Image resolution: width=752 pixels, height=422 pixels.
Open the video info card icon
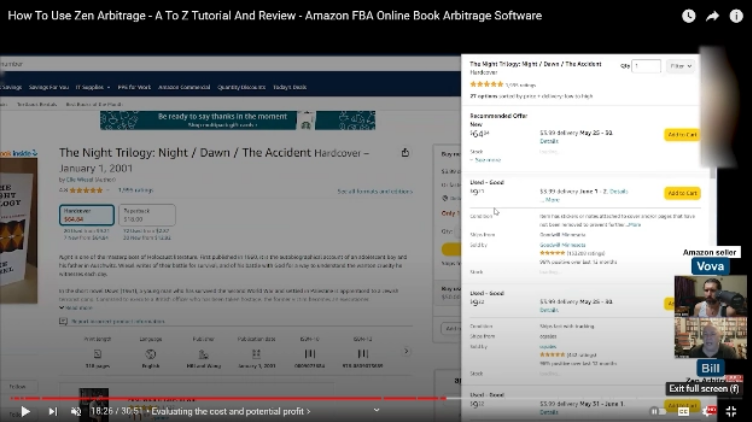736,16
